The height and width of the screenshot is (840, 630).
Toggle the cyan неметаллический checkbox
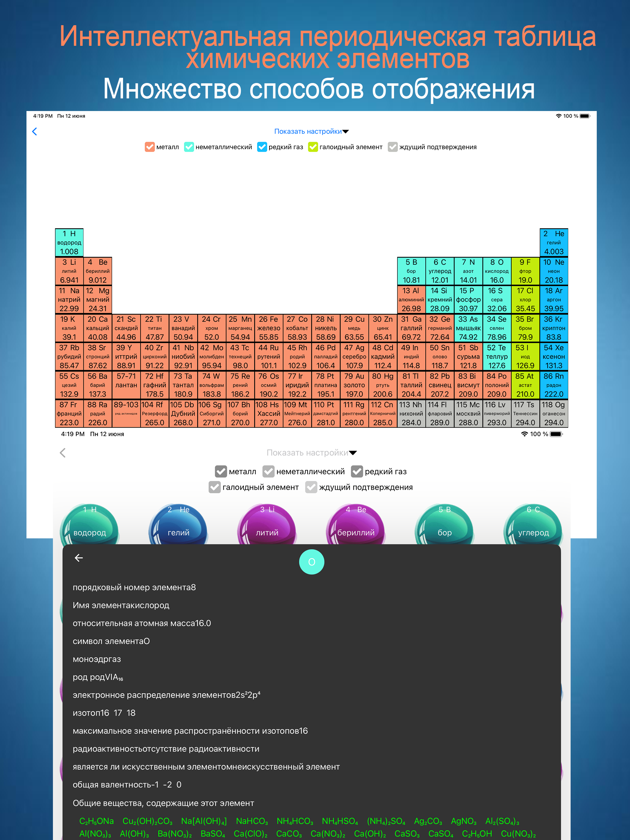[x=189, y=147]
